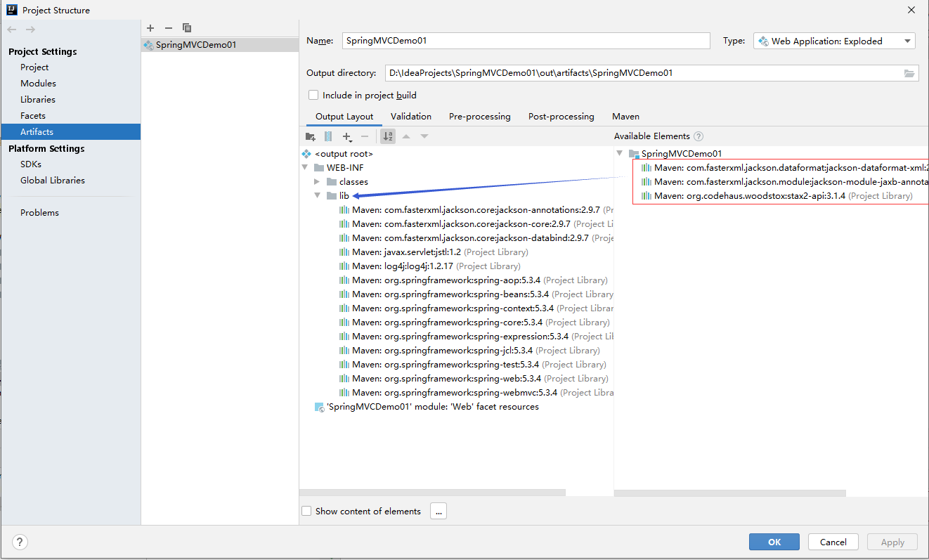Select the log4j:log4j:1.2.17 library row
The height and width of the screenshot is (560, 929).
[x=429, y=266]
